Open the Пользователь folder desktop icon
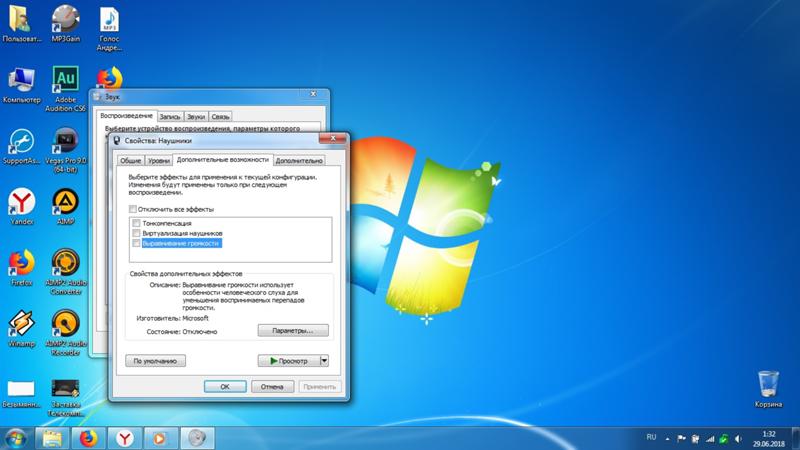Viewport: 800px width, 450px height. coord(21,24)
